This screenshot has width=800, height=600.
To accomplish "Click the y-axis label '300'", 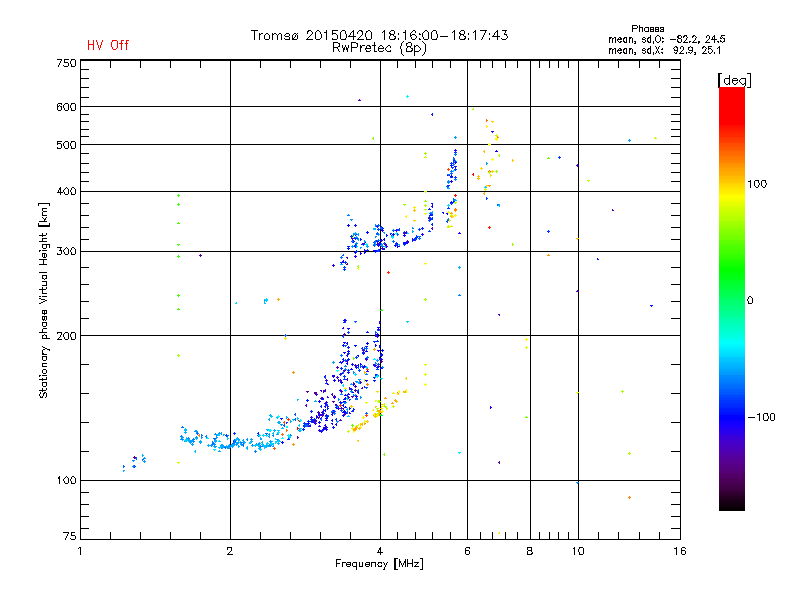I will 66,251.
